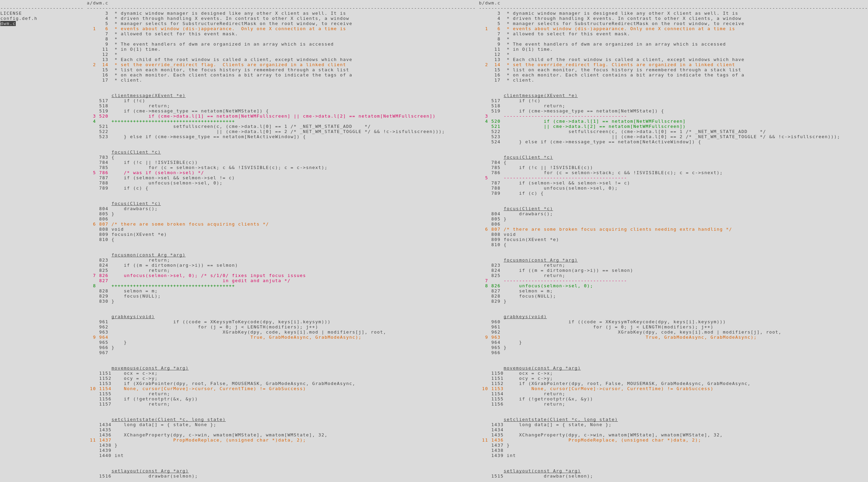Click movemouse(const Arg *arg) header in right pane
The height and width of the screenshot is (482, 868).
(x=542, y=368)
